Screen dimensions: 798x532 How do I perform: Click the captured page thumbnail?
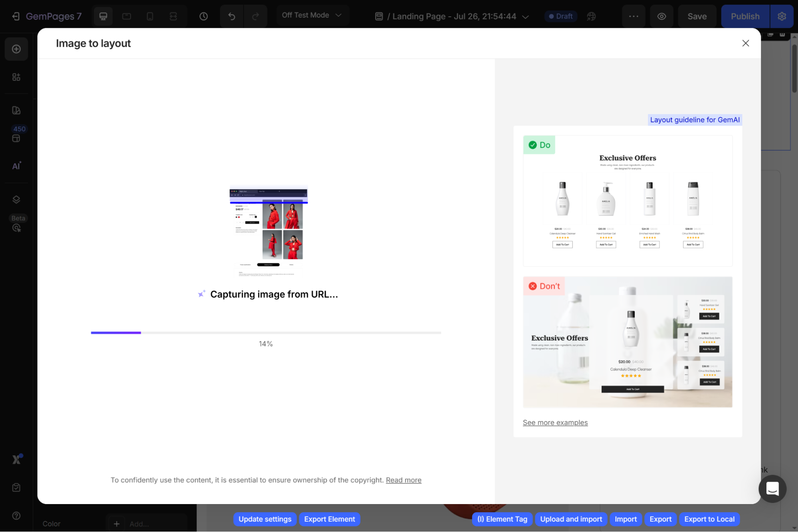point(268,231)
